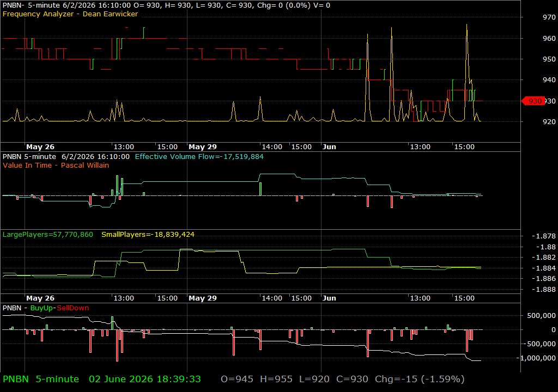The width and height of the screenshot is (558, 392).
Task: Click '14:00' on lower time axis
Action: pyautogui.click(x=272, y=298)
